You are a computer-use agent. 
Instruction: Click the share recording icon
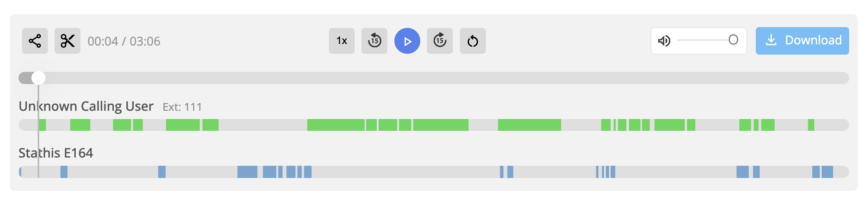[x=35, y=41]
